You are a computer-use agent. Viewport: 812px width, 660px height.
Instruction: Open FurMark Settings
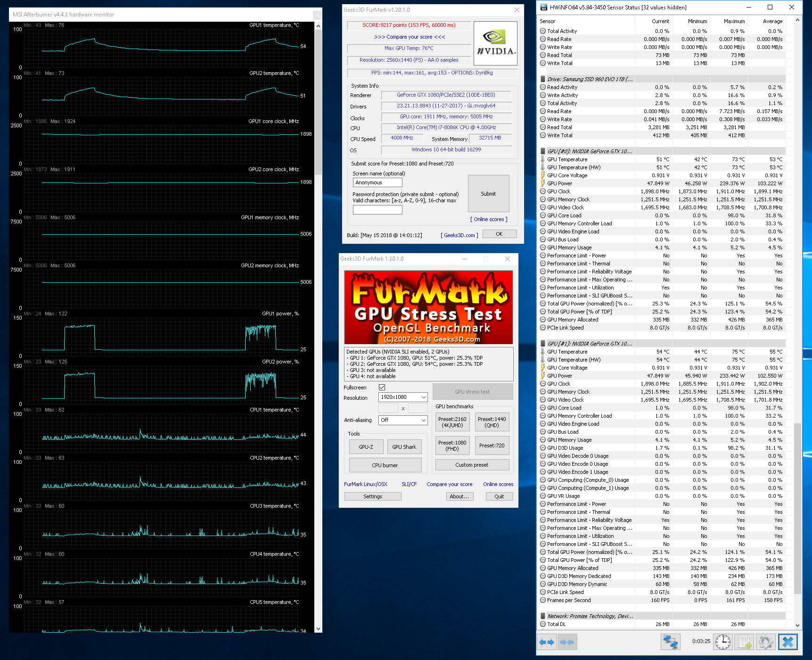pyautogui.click(x=373, y=496)
